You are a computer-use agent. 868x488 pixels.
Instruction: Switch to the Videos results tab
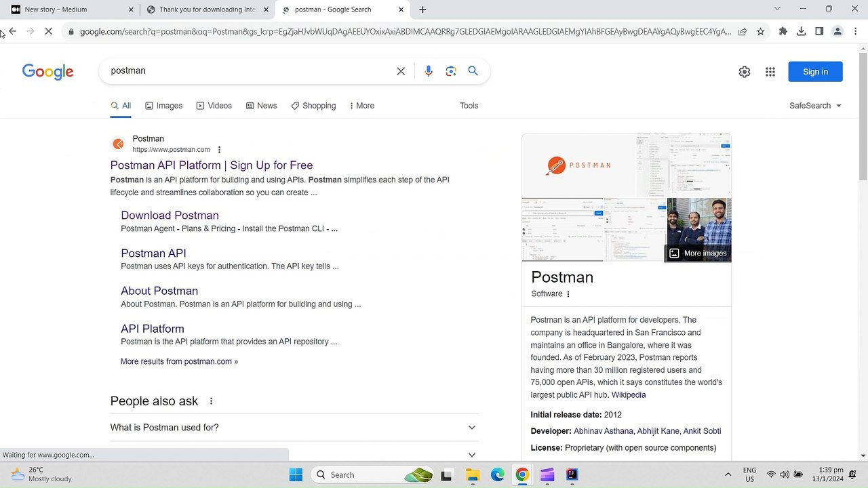point(214,106)
